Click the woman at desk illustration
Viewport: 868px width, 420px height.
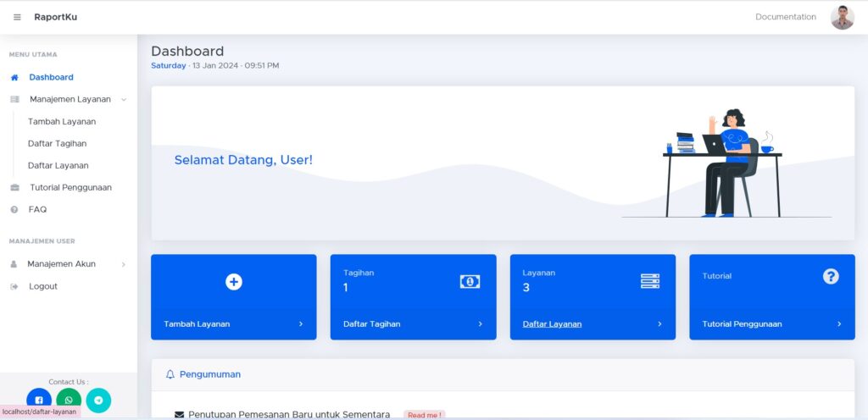click(x=726, y=163)
